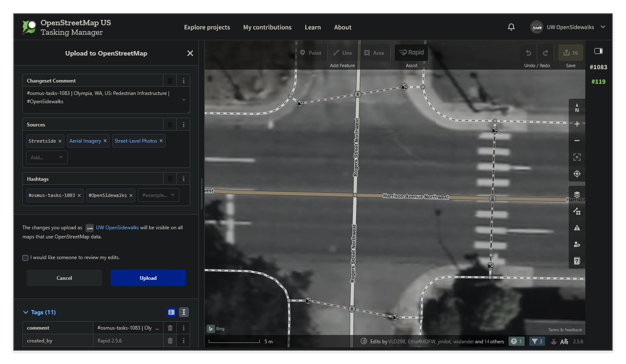Collapse the Tags (11) section
Image resolution: width=626 pixels, height=364 pixels.
[x=25, y=312]
